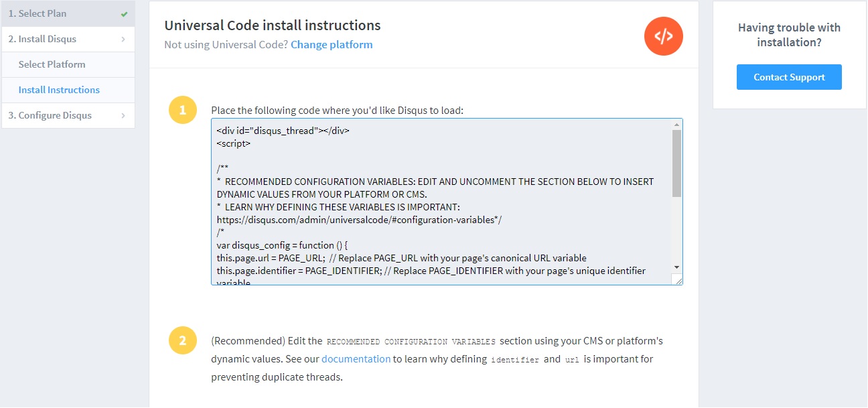Viewport: 868px width, 408px height.
Task: Click the textarea resize handle
Action: (679, 281)
